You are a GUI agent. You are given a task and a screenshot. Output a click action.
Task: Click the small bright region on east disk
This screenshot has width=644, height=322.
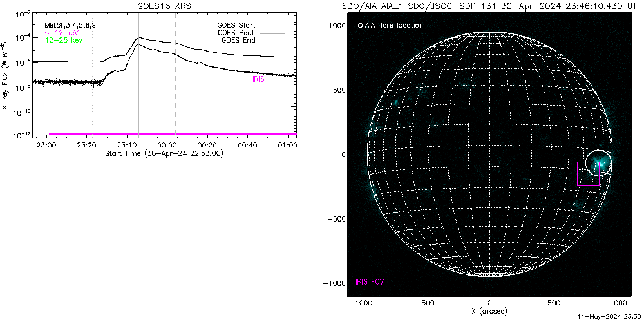(x=396, y=102)
